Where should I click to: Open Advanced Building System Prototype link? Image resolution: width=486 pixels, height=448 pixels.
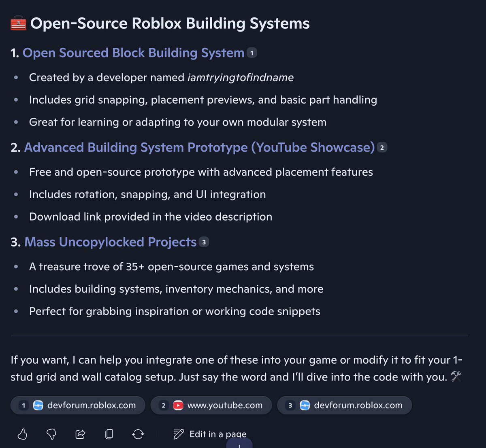pyautogui.click(x=200, y=148)
